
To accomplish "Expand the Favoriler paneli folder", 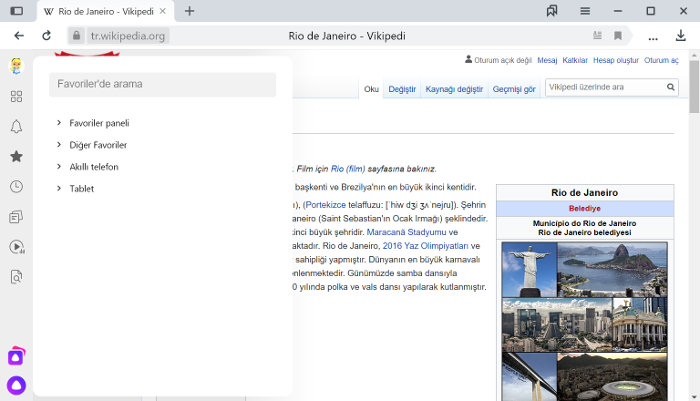I will pos(58,122).
